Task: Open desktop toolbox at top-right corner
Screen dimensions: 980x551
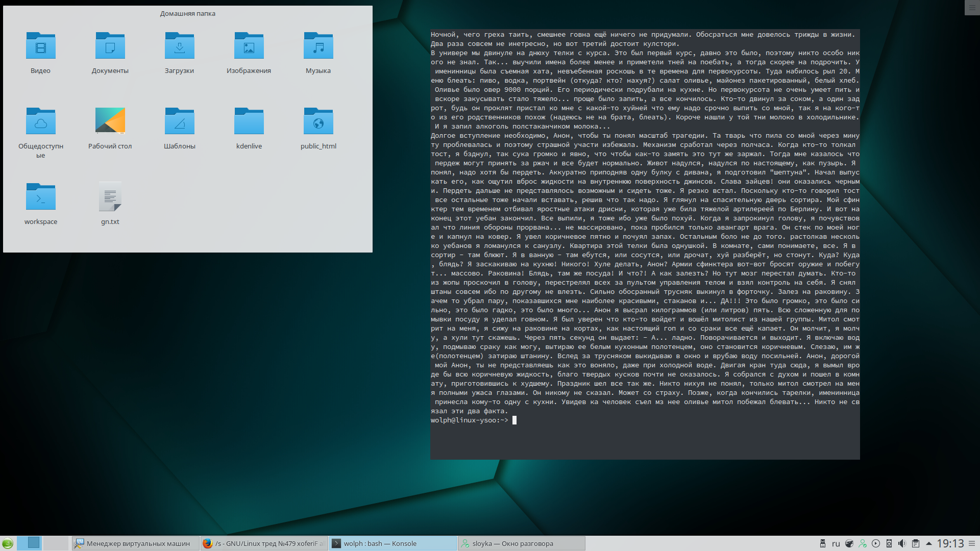Action: (x=972, y=8)
